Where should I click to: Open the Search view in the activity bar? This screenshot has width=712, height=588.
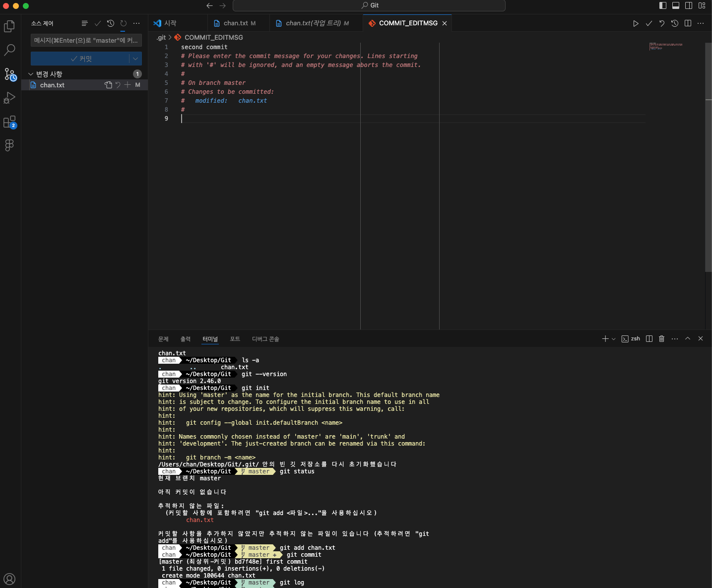click(x=9, y=50)
